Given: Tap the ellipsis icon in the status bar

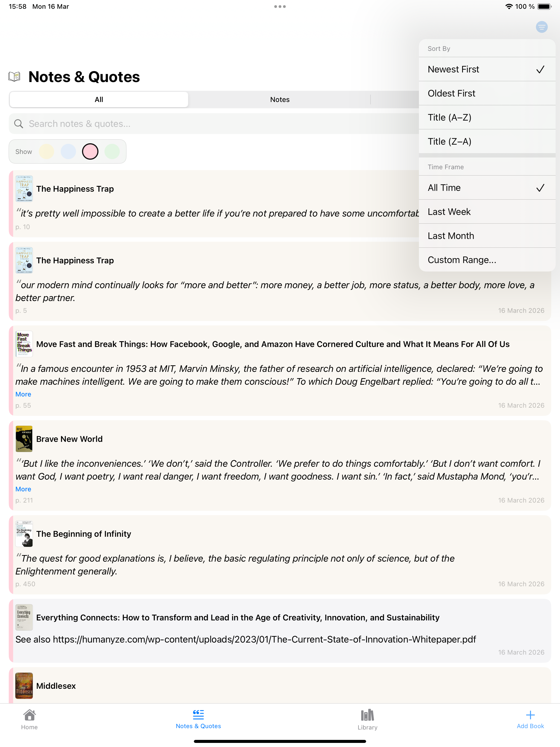Looking at the screenshot, I should (x=280, y=6).
